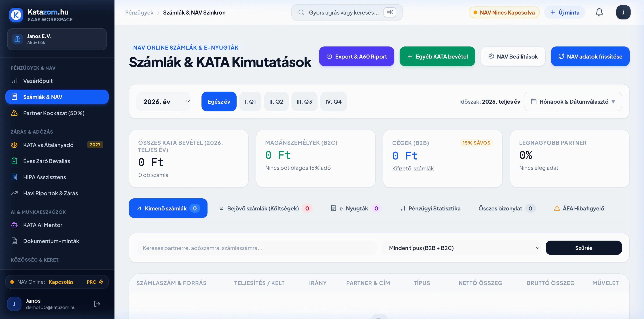Select the IV. Q4 quarter filter
This screenshot has width=644, height=319.
click(x=333, y=101)
